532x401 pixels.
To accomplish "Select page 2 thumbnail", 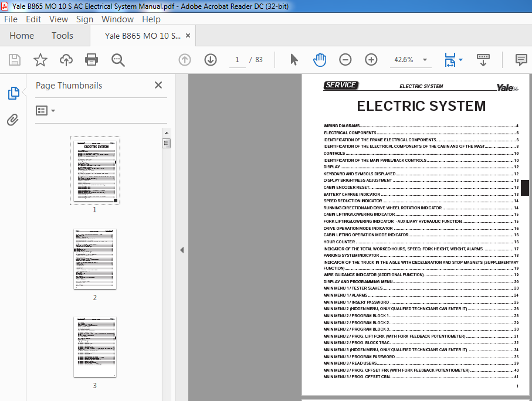I will [x=95, y=259].
